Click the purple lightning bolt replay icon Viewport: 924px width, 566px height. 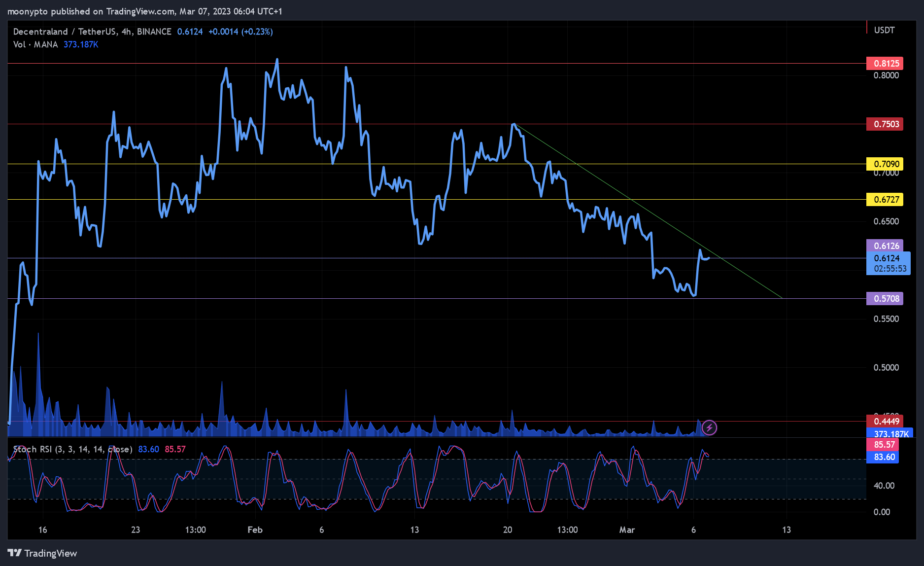pyautogui.click(x=709, y=427)
